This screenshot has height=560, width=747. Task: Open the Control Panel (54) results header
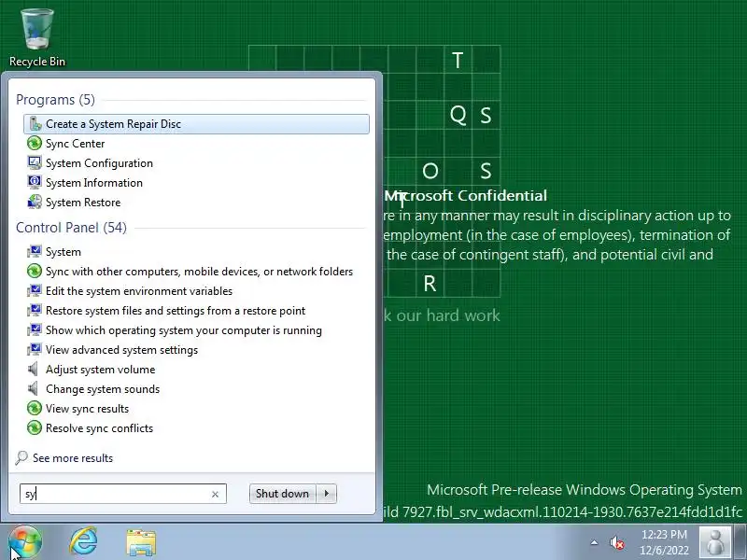(x=72, y=228)
